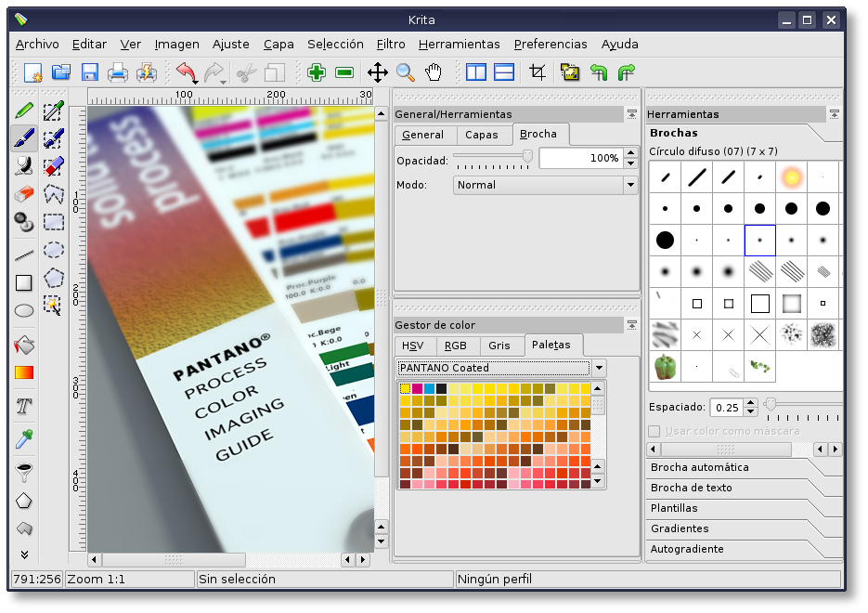The height and width of the screenshot is (613, 868).
Task: Collapse the Gestor de color panel
Action: tap(631, 325)
